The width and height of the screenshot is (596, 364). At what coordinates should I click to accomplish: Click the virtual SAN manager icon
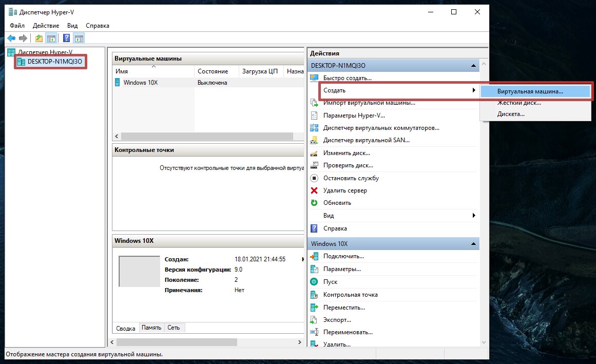[314, 140]
